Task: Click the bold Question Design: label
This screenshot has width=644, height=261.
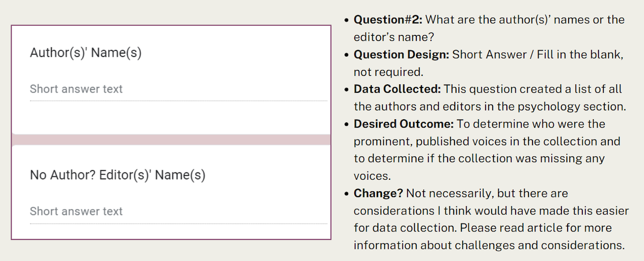Action: coord(401,55)
